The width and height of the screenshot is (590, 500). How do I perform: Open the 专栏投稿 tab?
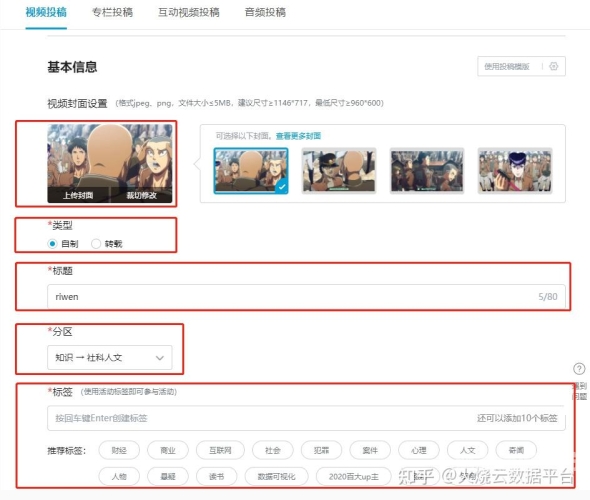pos(112,12)
